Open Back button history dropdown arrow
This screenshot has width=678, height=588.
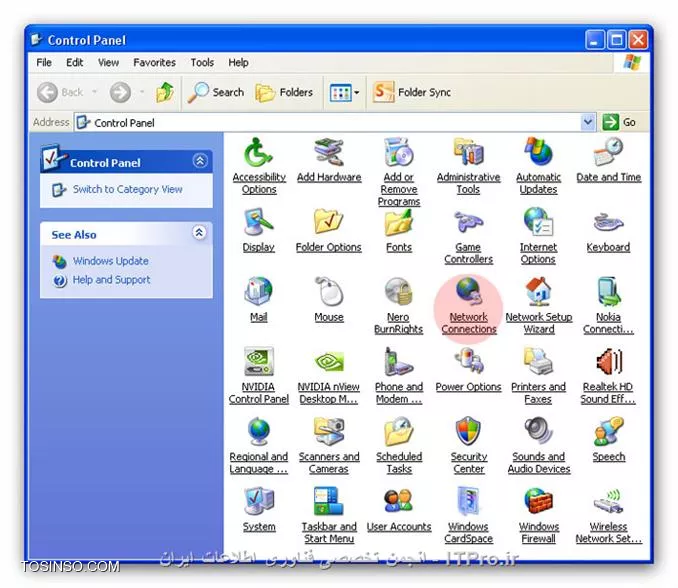pos(94,92)
